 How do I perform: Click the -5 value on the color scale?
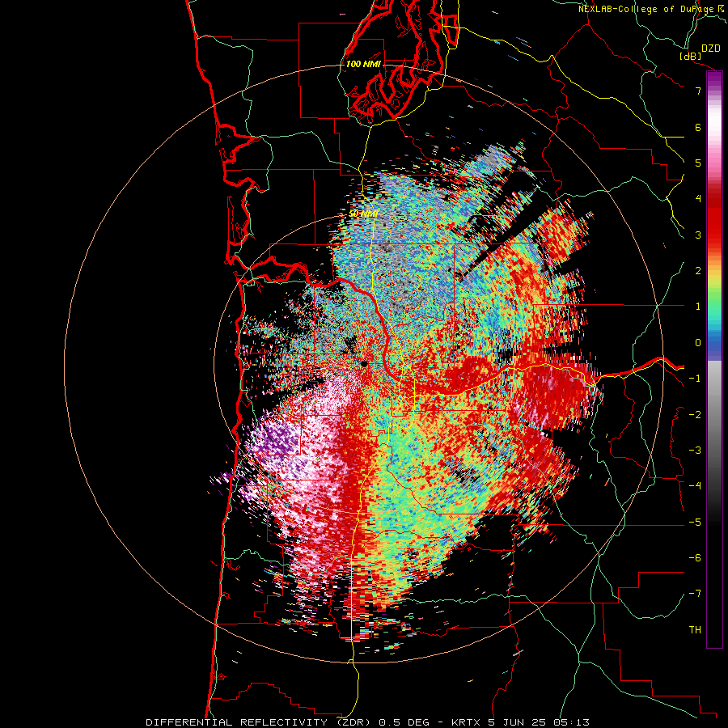coord(695,523)
